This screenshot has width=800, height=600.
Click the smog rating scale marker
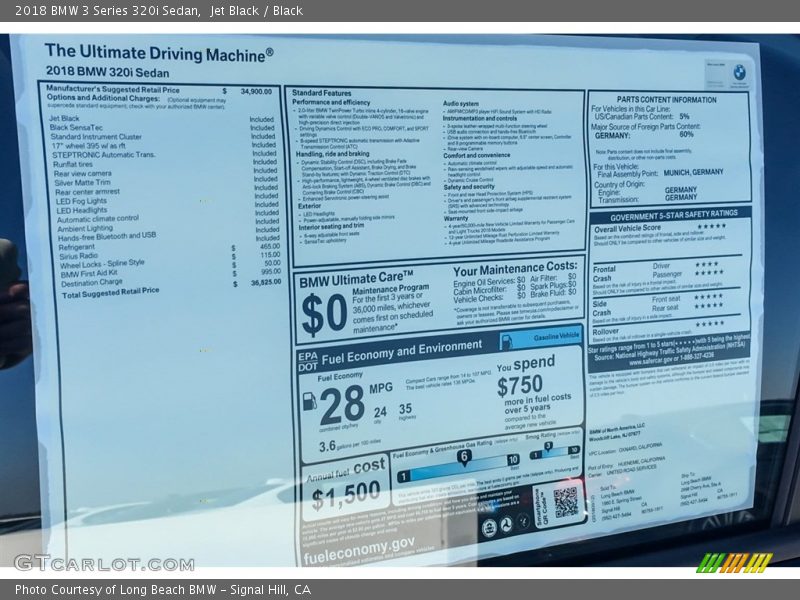(x=547, y=447)
